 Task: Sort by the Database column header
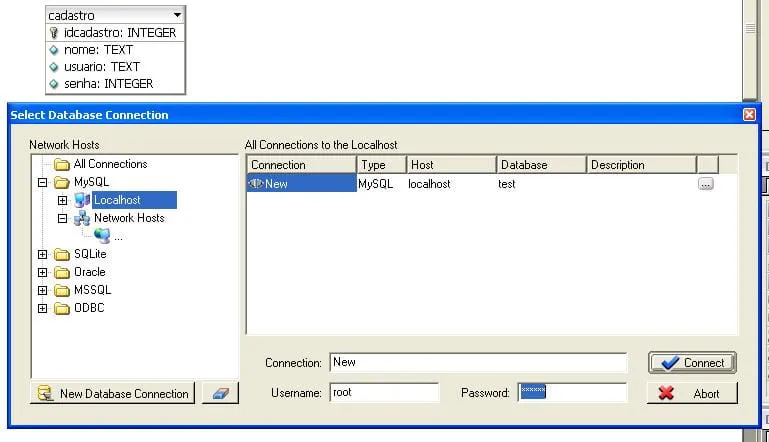point(541,165)
